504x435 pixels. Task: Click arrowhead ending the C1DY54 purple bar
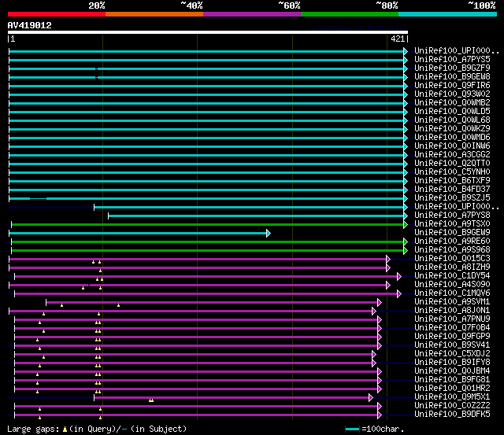(x=399, y=277)
